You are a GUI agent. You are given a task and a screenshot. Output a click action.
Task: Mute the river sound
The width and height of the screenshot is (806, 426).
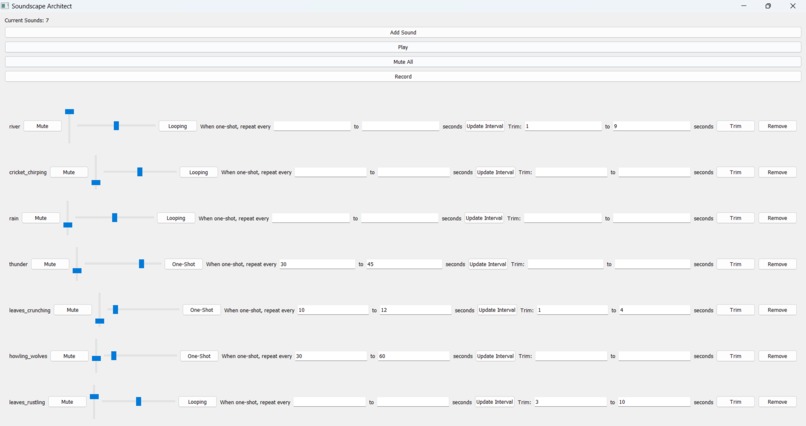tap(43, 126)
